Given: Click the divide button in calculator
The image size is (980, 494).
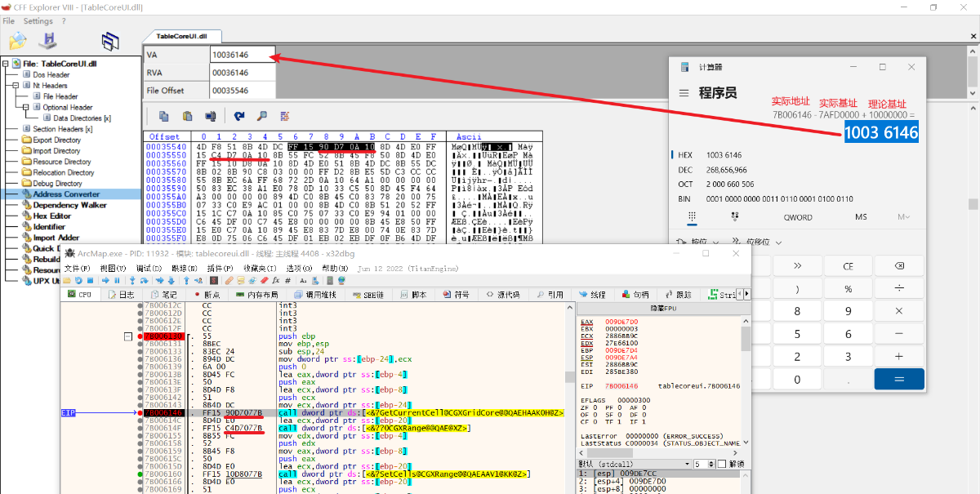Looking at the screenshot, I should coord(899,289).
